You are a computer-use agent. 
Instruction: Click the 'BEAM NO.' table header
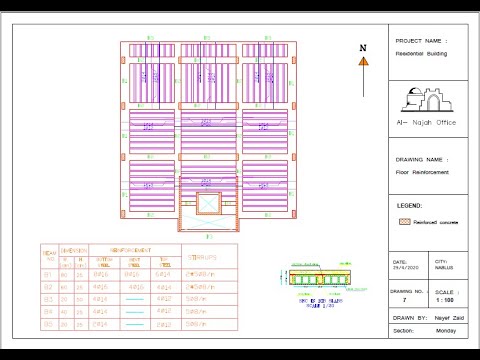coord(50,256)
